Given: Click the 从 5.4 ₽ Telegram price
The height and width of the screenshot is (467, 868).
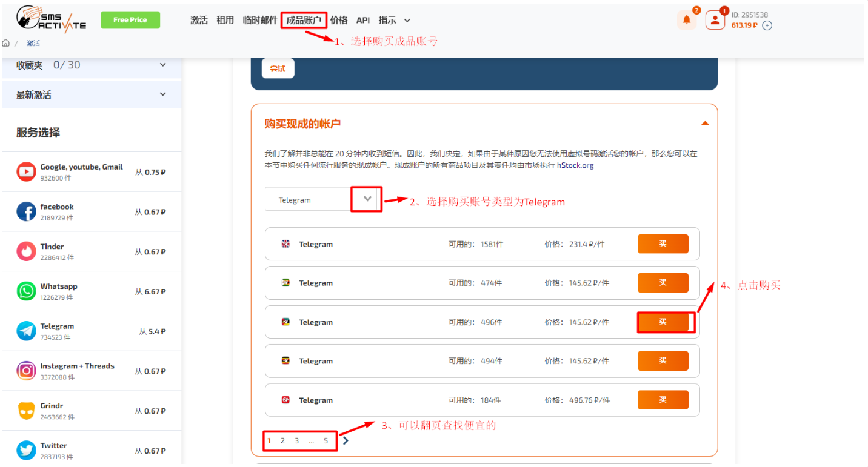Looking at the screenshot, I should (153, 332).
